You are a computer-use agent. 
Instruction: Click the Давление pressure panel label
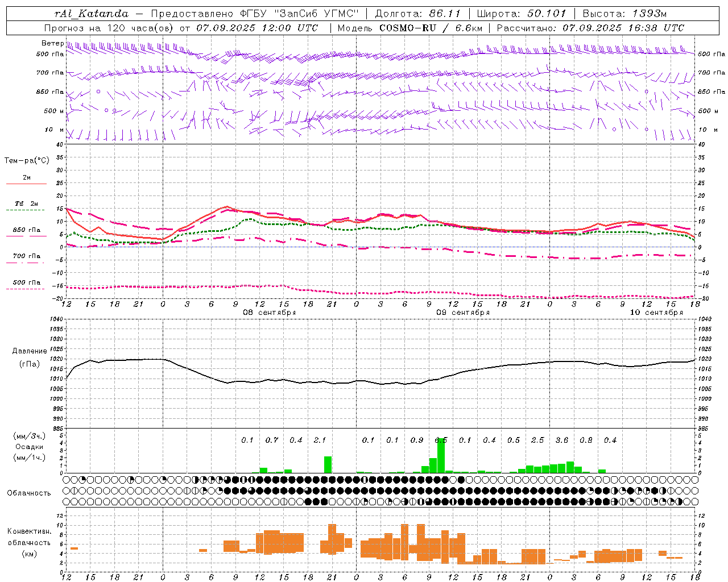(x=30, y=351)
